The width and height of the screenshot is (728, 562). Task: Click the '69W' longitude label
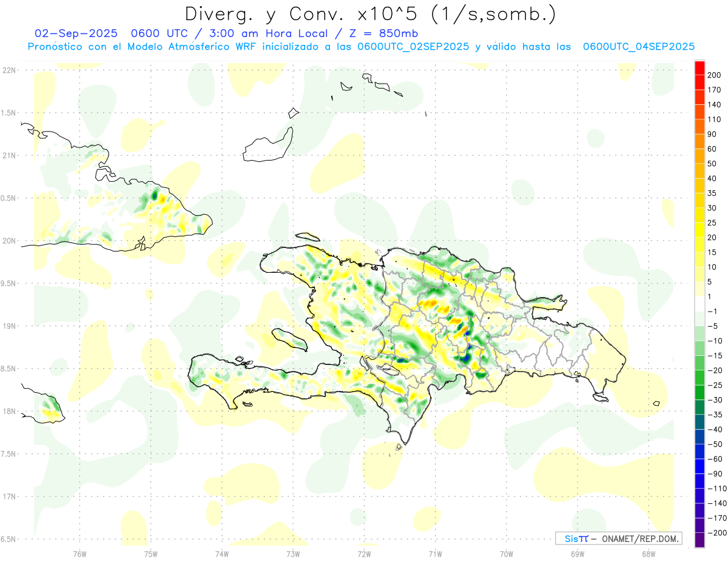(577, 554)
